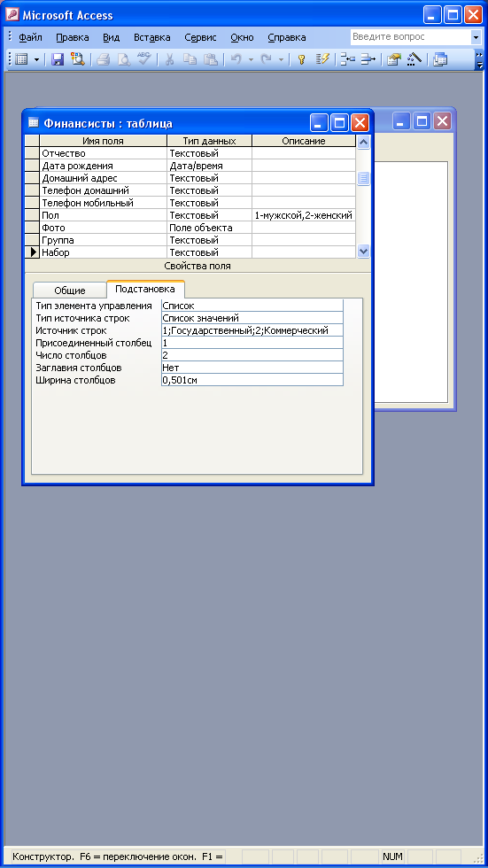Click the Заглавия столбцов value Нет
The image size is (488, 868).
point(252,368)
